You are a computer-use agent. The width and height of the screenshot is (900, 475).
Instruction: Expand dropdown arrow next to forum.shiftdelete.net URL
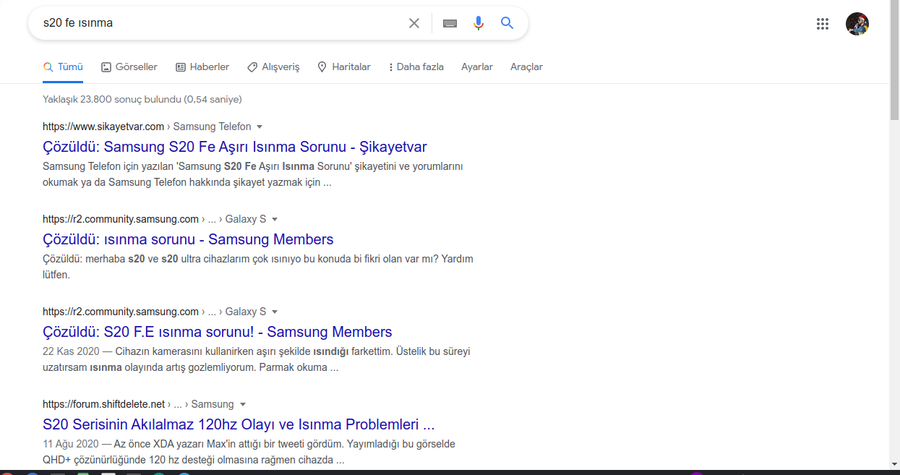click(242, 404)
